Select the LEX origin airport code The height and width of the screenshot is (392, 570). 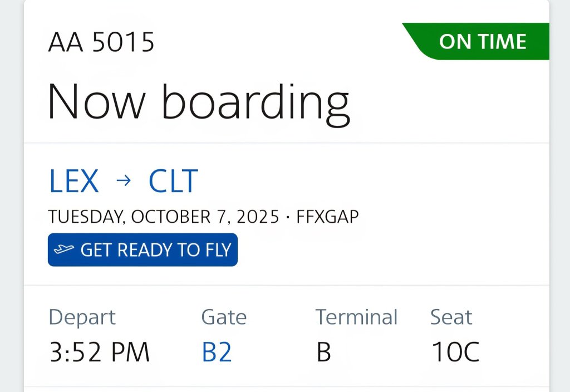tap(74, 181)
